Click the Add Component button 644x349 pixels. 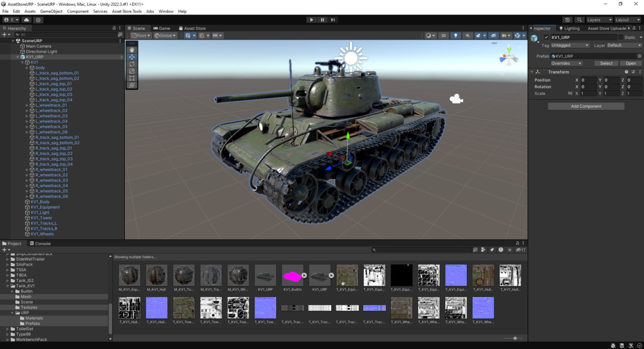point(586,106)
